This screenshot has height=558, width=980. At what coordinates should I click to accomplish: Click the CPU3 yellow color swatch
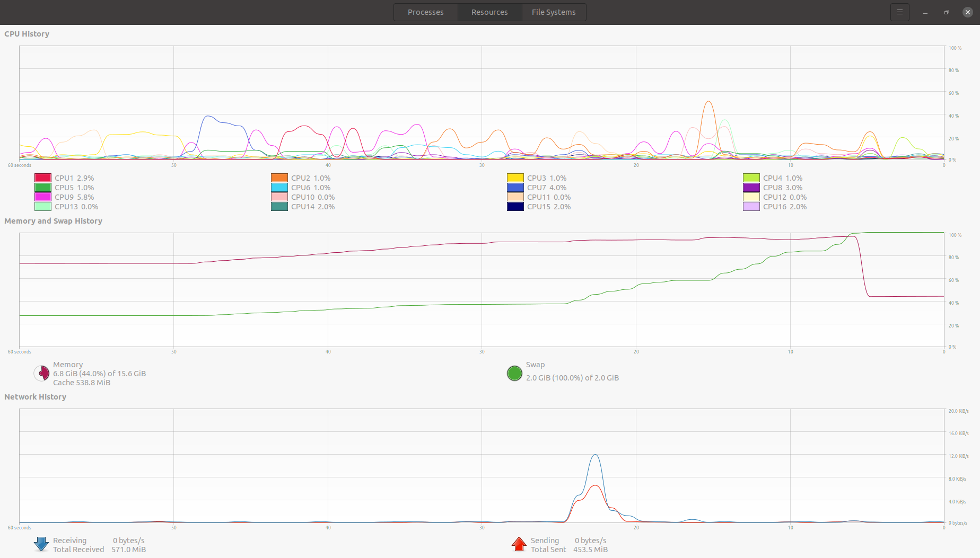point(514,178)
